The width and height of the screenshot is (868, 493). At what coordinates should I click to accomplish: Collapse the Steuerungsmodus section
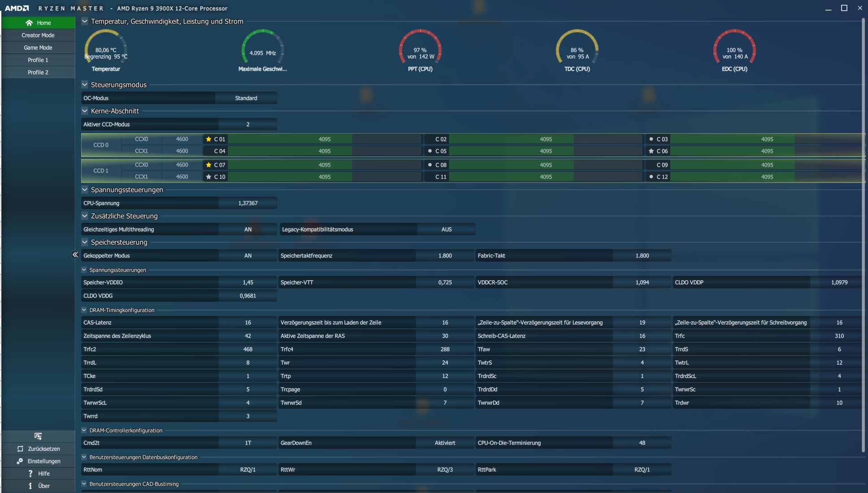[x=85, y=84]
